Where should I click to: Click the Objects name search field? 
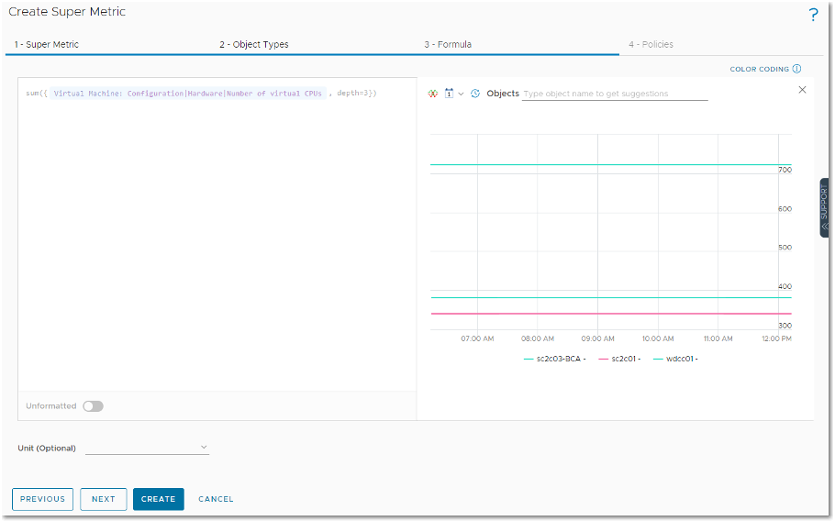tap(614, 94)
